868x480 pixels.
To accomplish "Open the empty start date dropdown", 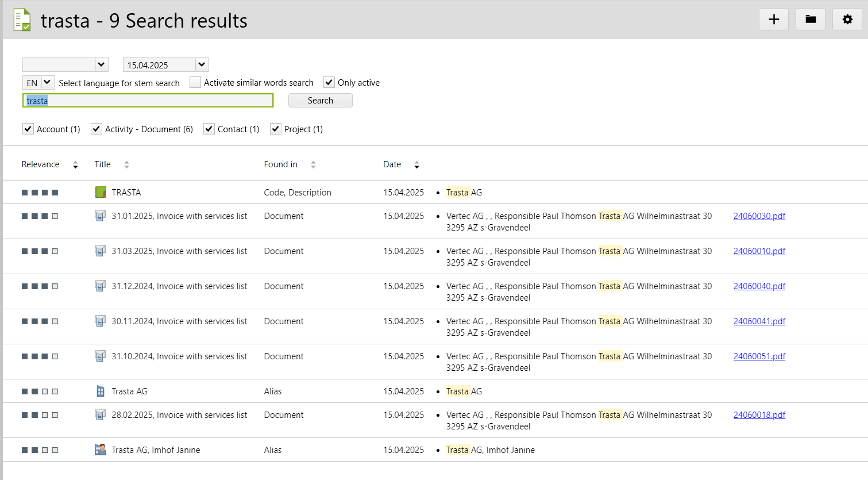I will click(101, 64).
